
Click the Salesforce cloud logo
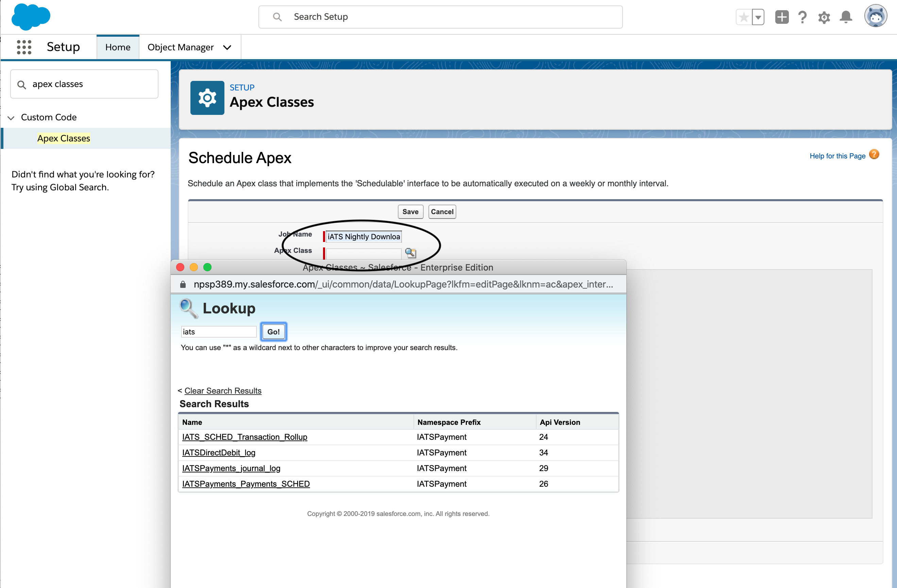click(31, 17)
